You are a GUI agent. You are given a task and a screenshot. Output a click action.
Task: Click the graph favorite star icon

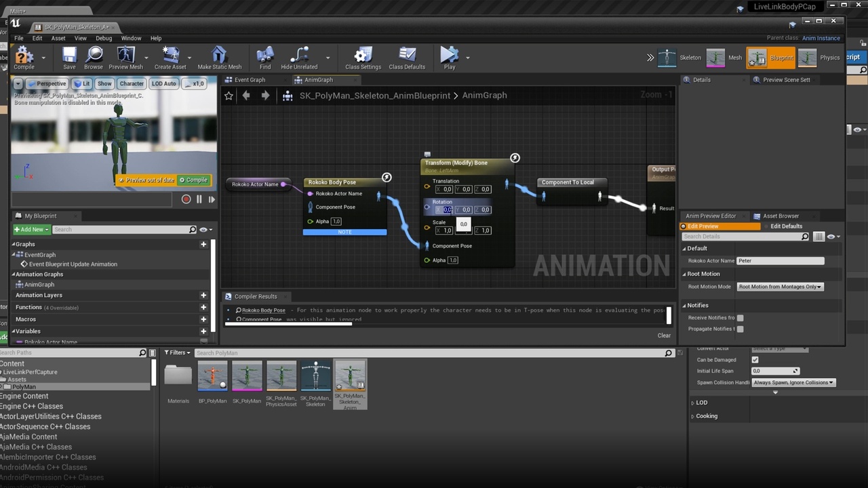pyautogui.click(x=229, y=96)
